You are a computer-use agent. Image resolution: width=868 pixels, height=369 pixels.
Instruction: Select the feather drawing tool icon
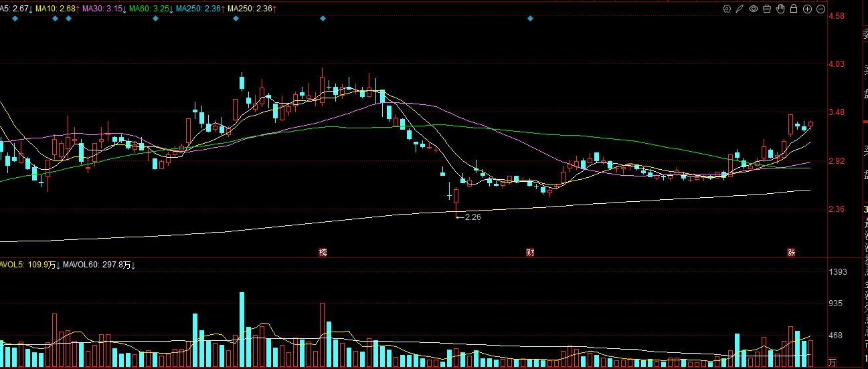[740, 9]
